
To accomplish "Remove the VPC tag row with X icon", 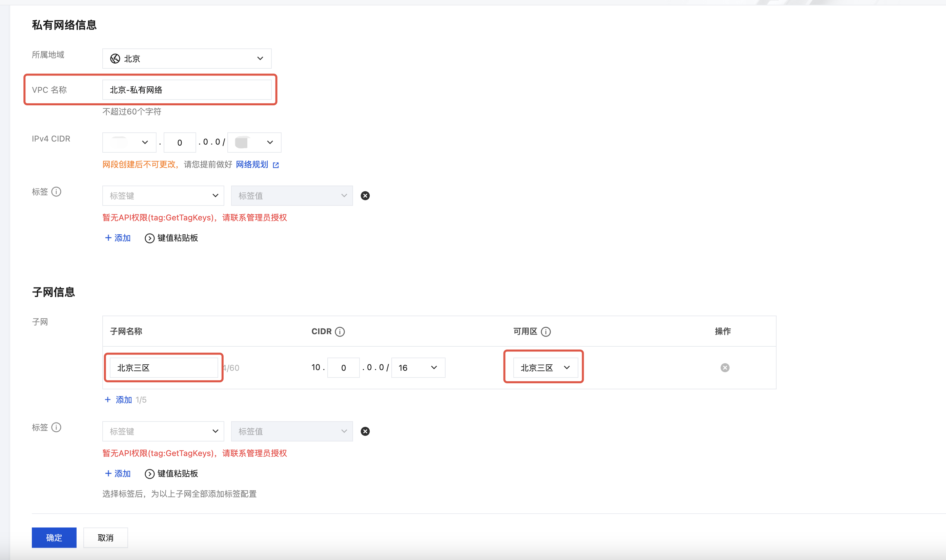I will click(365, 195).
